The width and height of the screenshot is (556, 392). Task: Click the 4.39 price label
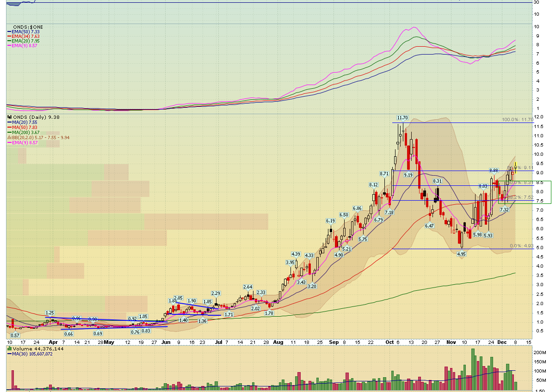coord(296,254)
